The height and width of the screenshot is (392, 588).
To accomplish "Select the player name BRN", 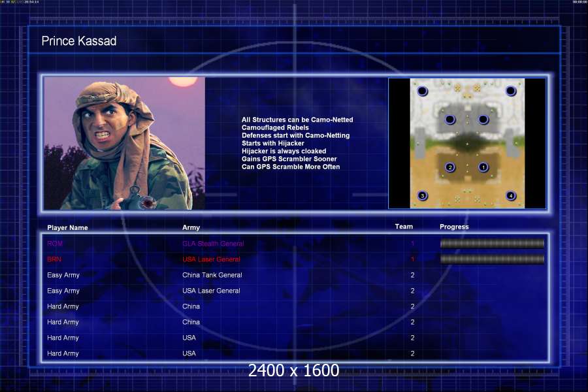I will pos(56,259).
